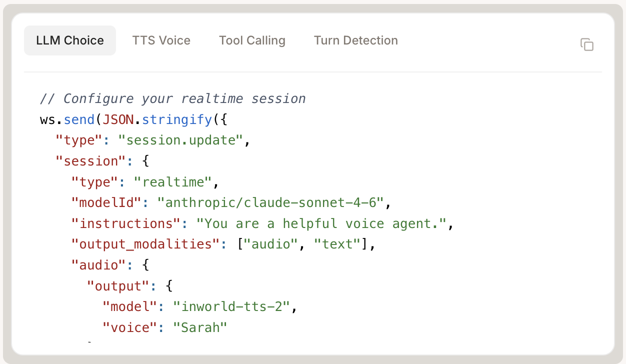Click the "session.update" string value
Screen dimensions: 626x364
180,140
